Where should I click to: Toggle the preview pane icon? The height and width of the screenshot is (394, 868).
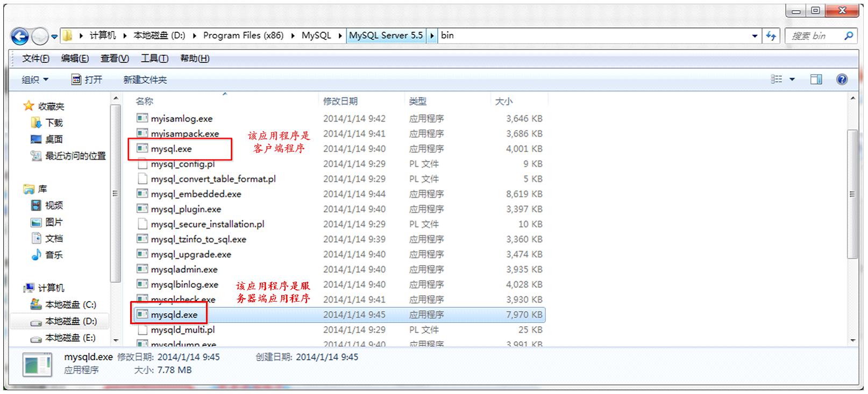(816, 80)
